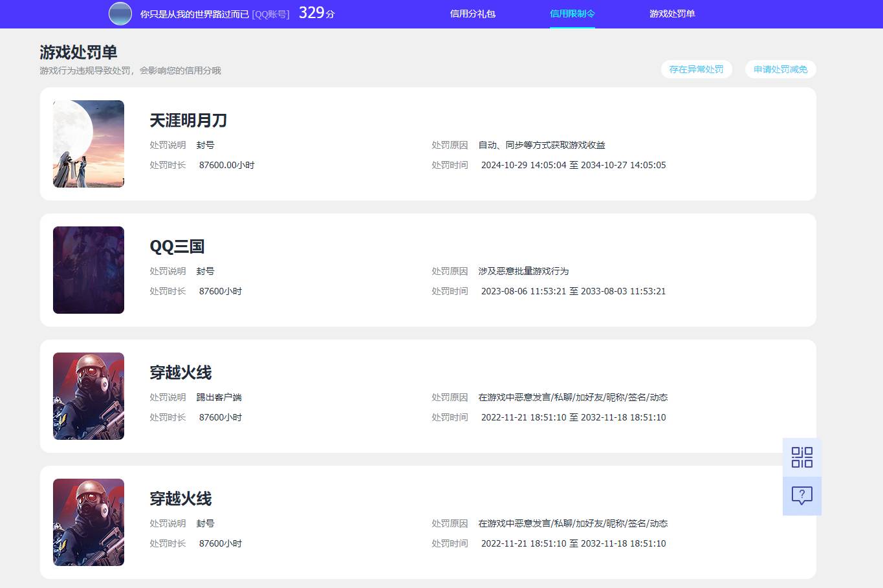Click the 申请处罚减免 button
Screen dimensions: 883x588
tap(780, 69)
